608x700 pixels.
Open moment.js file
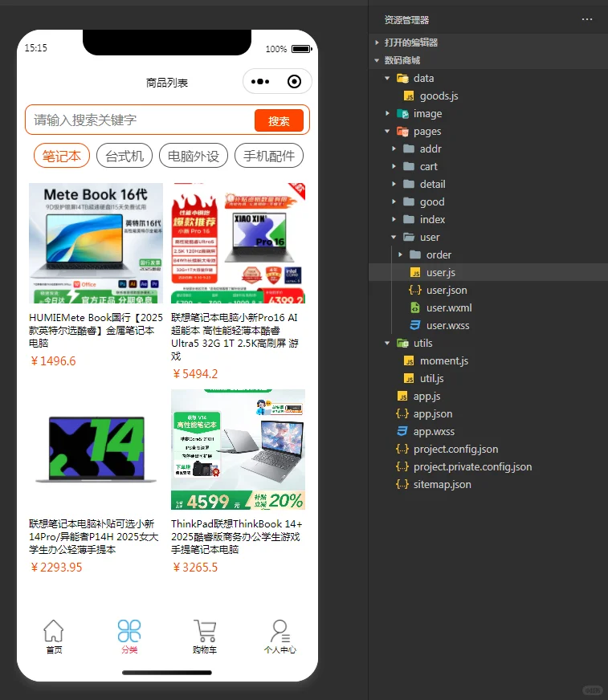pyautogui.click(x=443, y=360)
